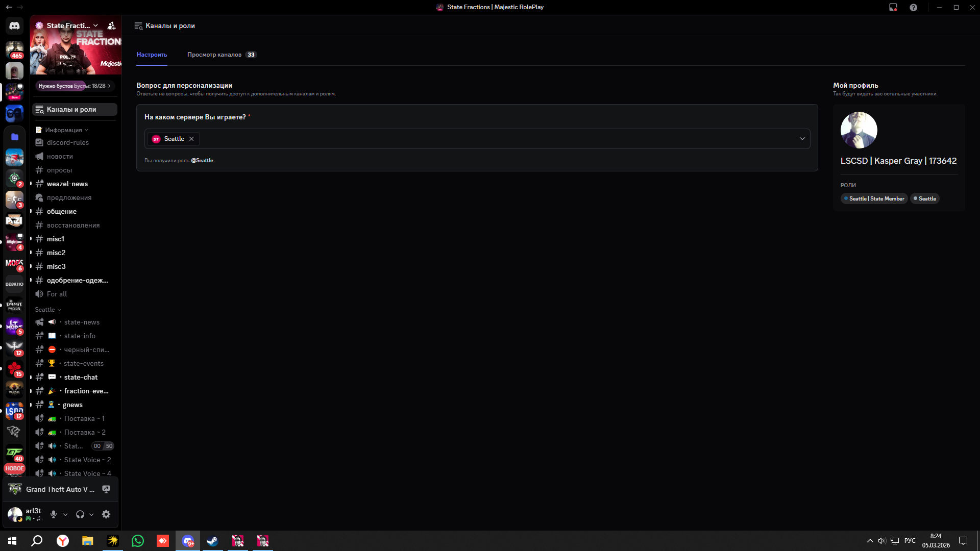Viewport: 980px width, 551px height.
Task: Click Grand Theft Auto activity screen icon
Action: [x=106, y=489]
